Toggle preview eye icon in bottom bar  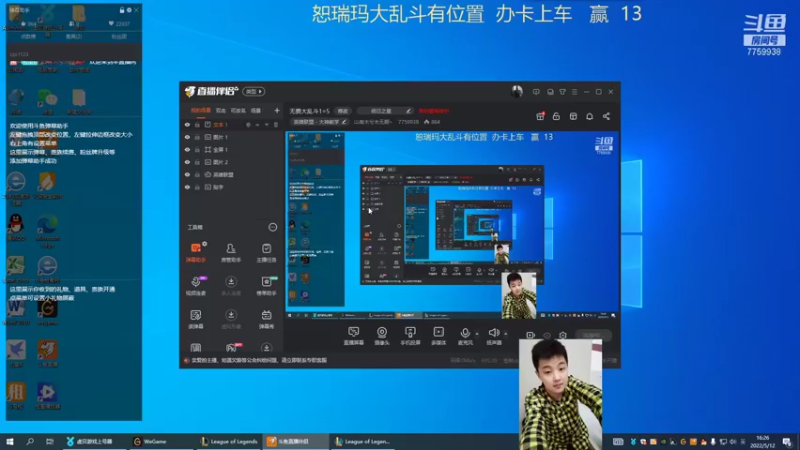tap(547, 335)
